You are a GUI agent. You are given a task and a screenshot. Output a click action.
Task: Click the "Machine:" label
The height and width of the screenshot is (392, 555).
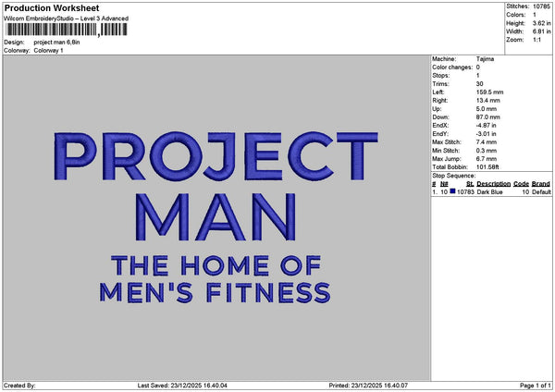444,59
